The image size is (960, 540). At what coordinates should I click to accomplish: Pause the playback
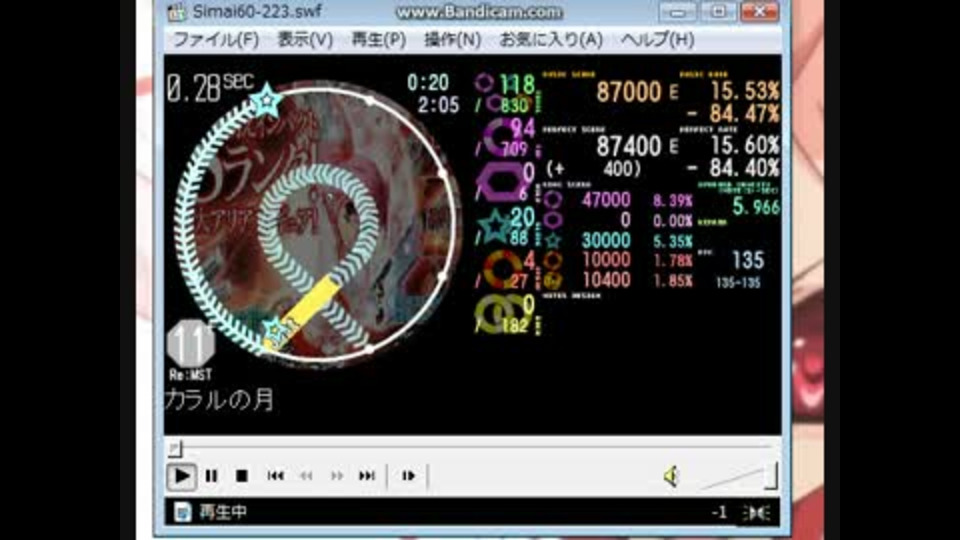coord(211,476)
